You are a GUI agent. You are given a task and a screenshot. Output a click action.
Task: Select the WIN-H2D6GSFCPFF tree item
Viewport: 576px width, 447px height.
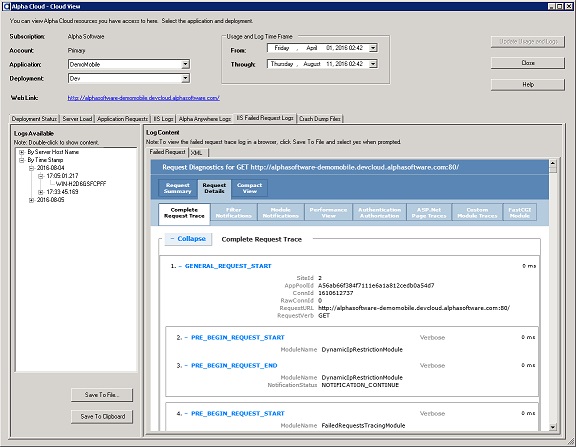[81, 184]
